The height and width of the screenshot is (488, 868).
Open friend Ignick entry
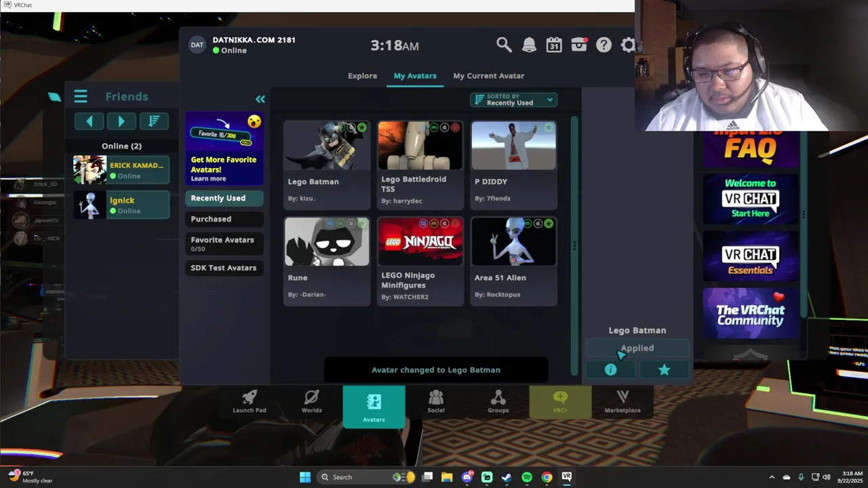tap(121, 205)
